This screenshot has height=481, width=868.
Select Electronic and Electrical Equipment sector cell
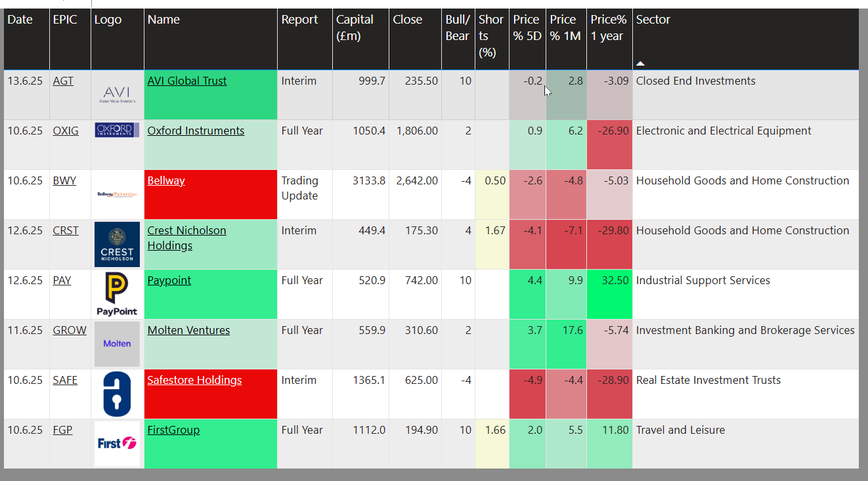click(x=746, y=144)
